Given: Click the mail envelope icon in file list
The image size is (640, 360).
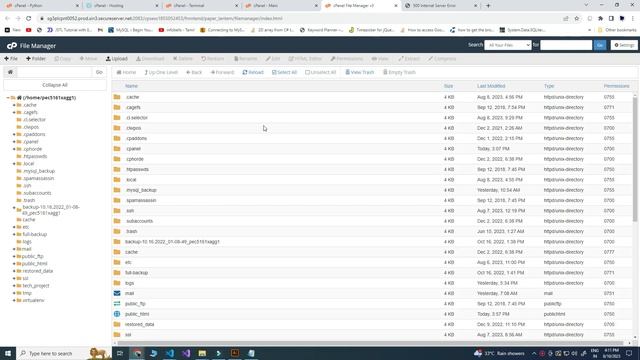Looking at the screenshot, I should [x=117, y=293].
